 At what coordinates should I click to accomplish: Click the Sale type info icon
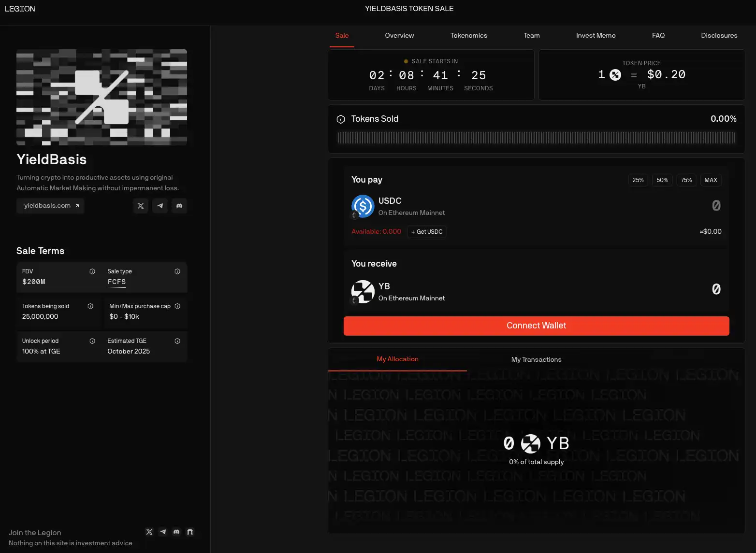pyautogui.click(x=177, y=271)
